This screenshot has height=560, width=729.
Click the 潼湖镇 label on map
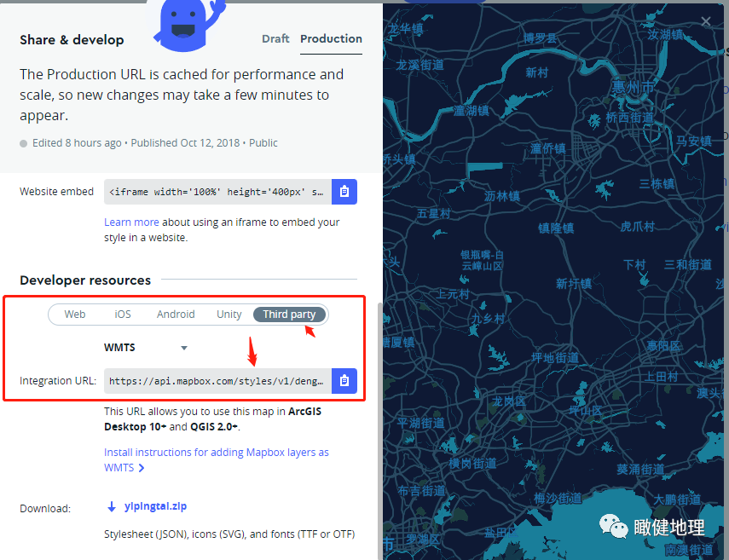point(472,111)
